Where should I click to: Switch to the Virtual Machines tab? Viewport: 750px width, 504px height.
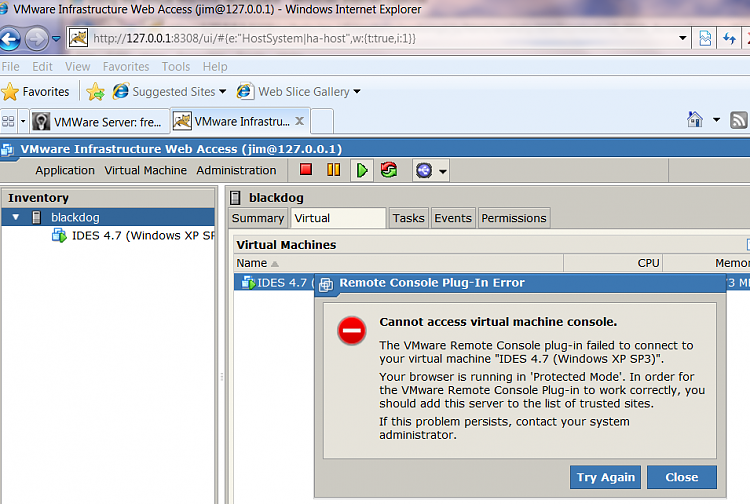pyautogui.click(x=338, y=218)
